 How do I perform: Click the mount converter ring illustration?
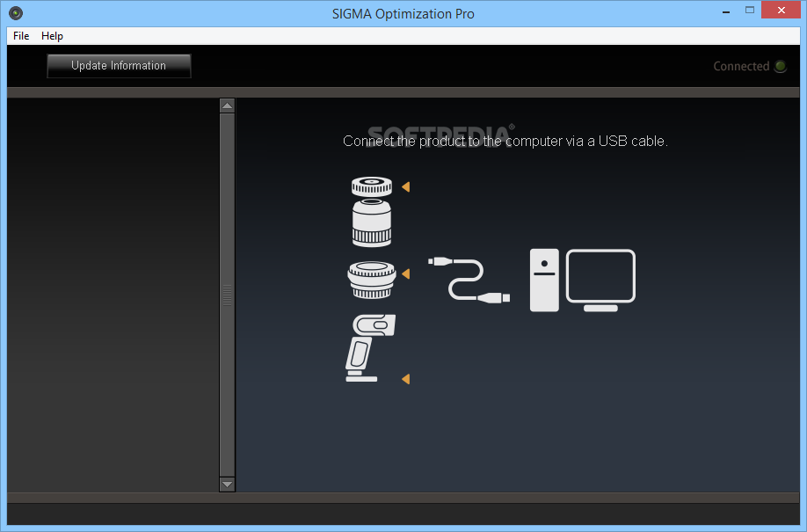372,280
